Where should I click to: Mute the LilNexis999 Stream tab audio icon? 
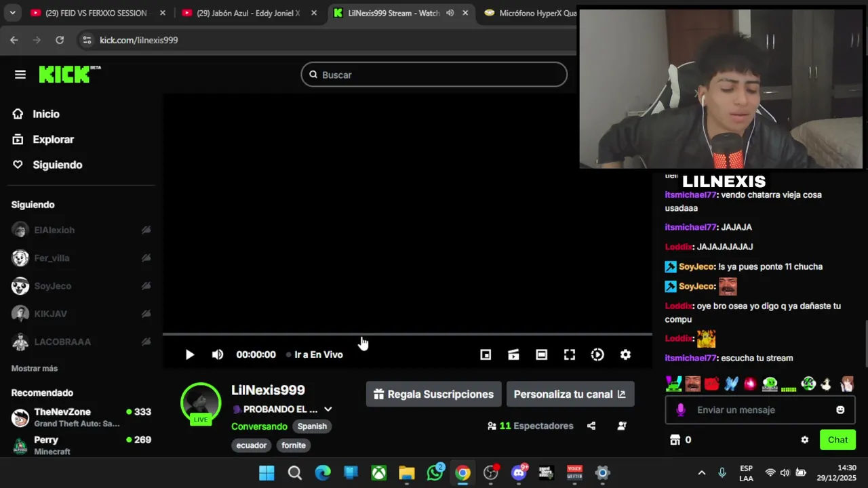450,13
